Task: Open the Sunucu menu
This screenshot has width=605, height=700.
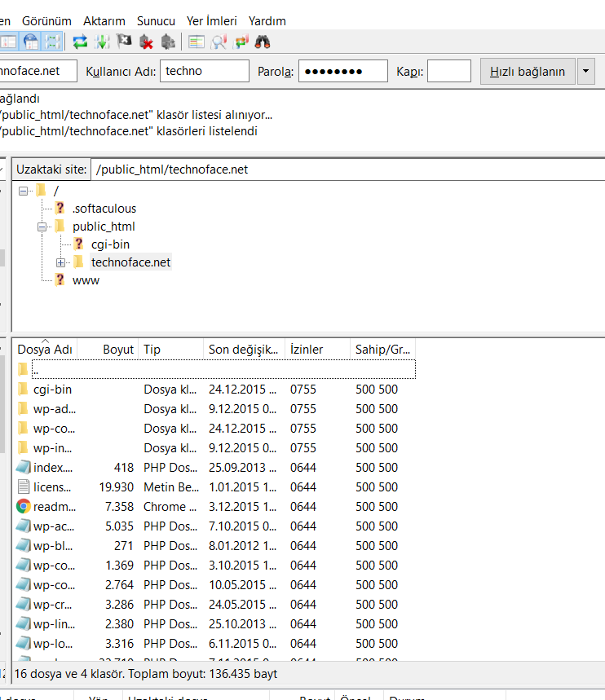Action: click(x=156, y=21)
